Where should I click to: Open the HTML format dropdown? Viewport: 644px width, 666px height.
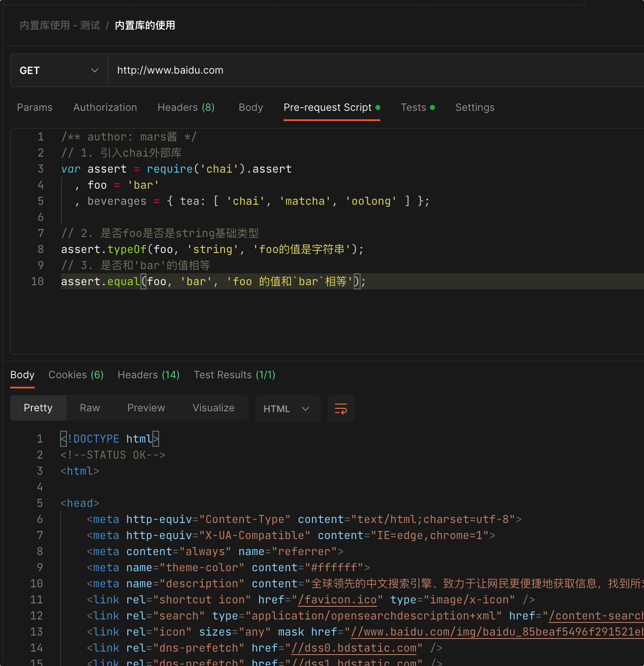click(x=287, y=409)
